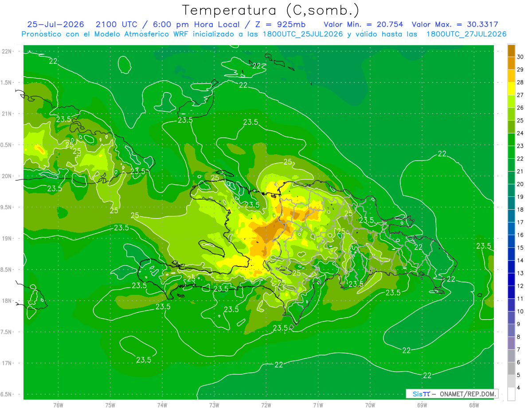The image size is (532, 411).
Task: Pick the teal swatch between 18 and 19
Action: click(x=511, y=204)
